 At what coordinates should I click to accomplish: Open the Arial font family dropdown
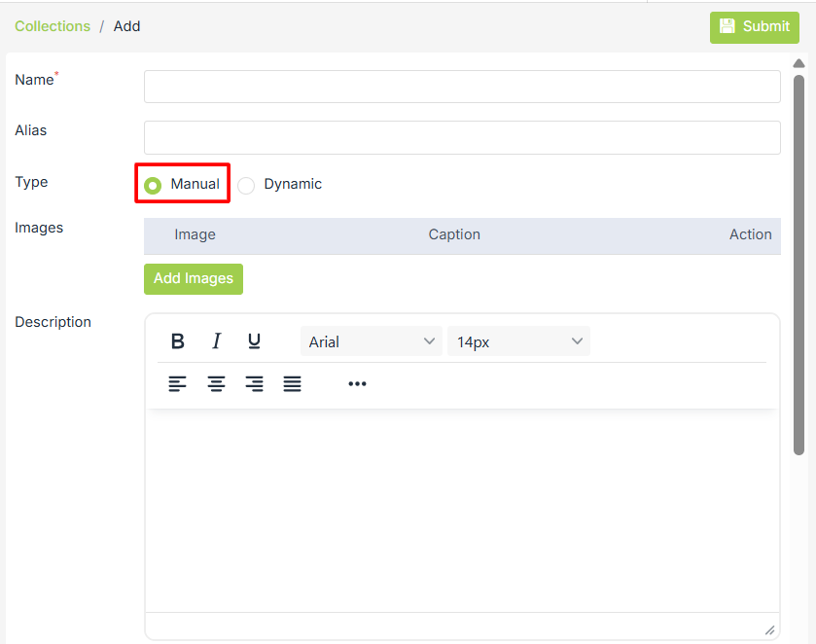tap(371, 341)
